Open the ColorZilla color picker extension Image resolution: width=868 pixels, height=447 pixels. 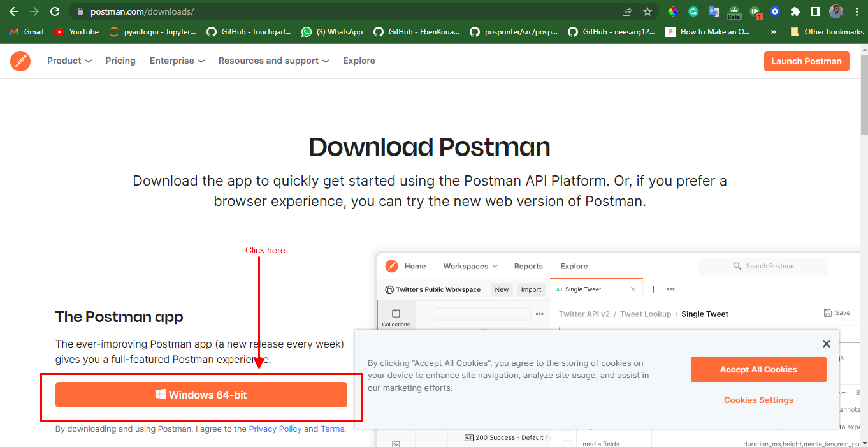[672, 11]
